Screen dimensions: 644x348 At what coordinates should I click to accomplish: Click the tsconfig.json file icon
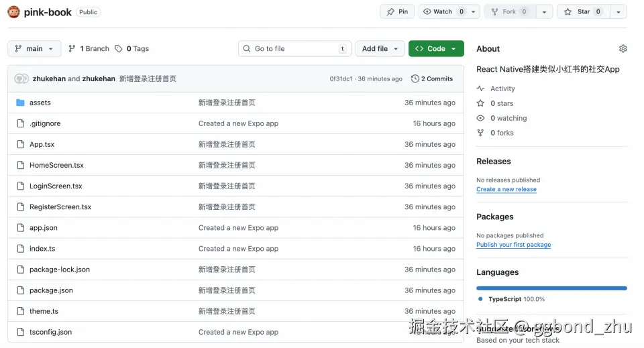click(21, 332)
